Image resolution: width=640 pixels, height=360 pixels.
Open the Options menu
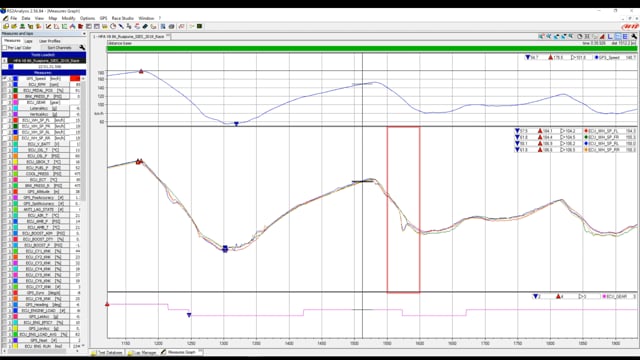[x=87, y=18]
